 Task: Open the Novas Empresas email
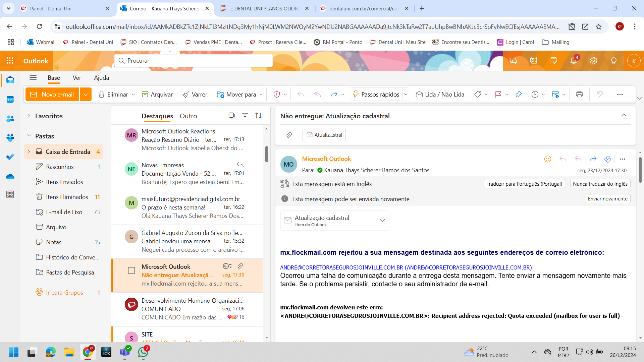point(187,174)
